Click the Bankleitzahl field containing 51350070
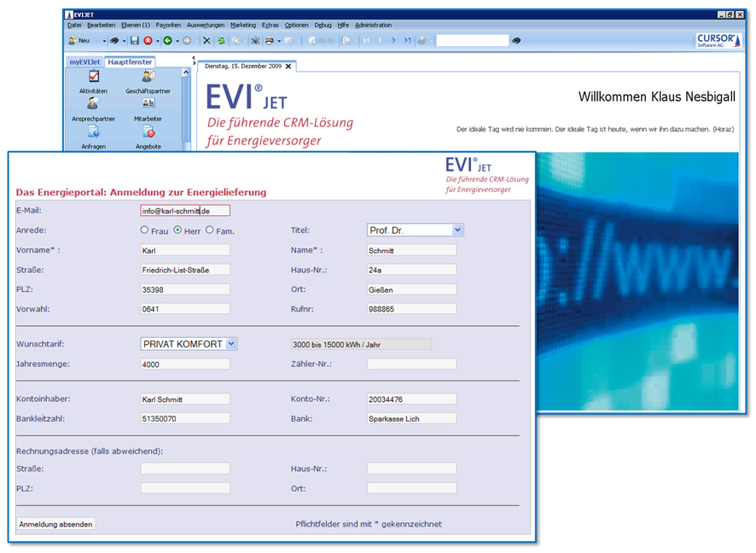This screenshot has width=756, height=553. click(185, 418)
